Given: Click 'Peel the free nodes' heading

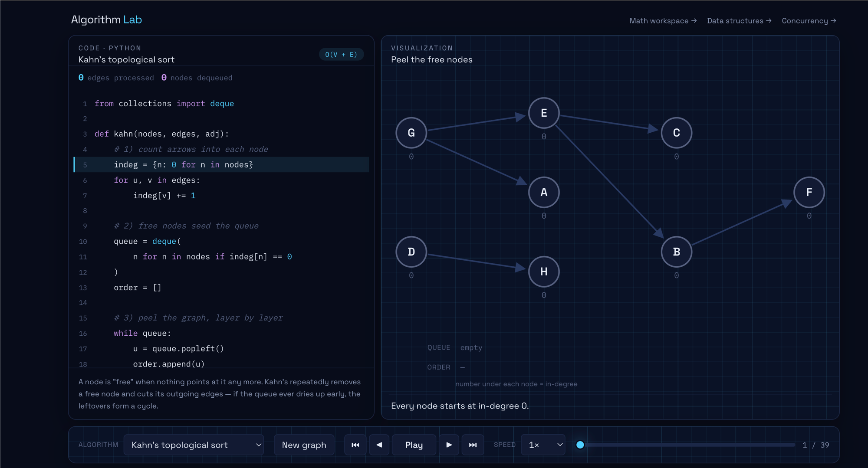Looking at the screenshot, I should (x=431, y=60).
